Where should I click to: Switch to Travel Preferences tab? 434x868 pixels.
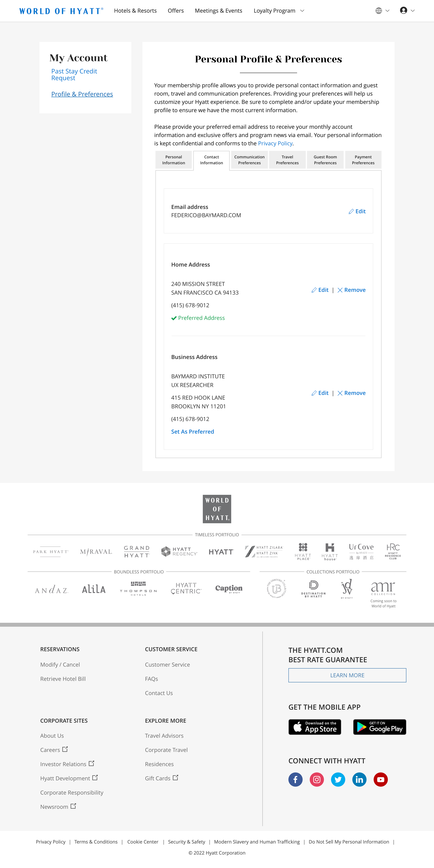287,160
